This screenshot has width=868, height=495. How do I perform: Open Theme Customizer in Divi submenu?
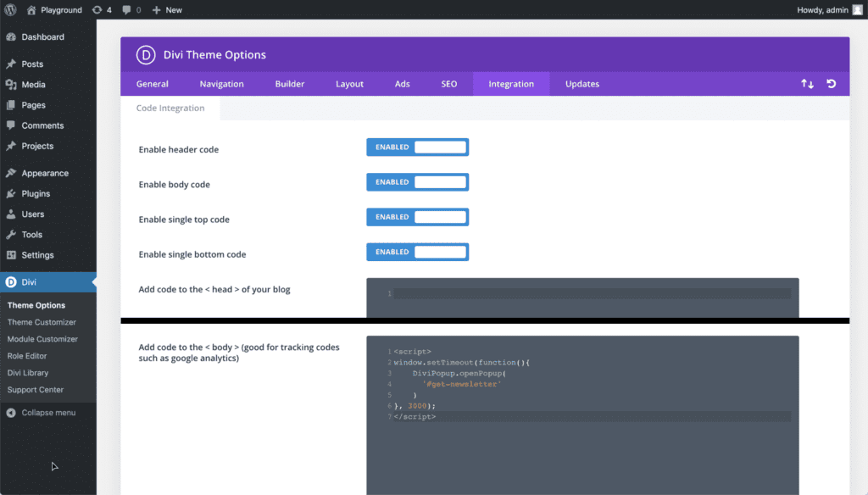[42, 322]
